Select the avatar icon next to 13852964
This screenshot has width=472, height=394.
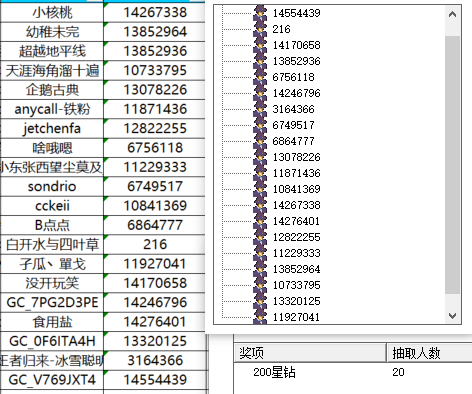click(x=260, y=269)
